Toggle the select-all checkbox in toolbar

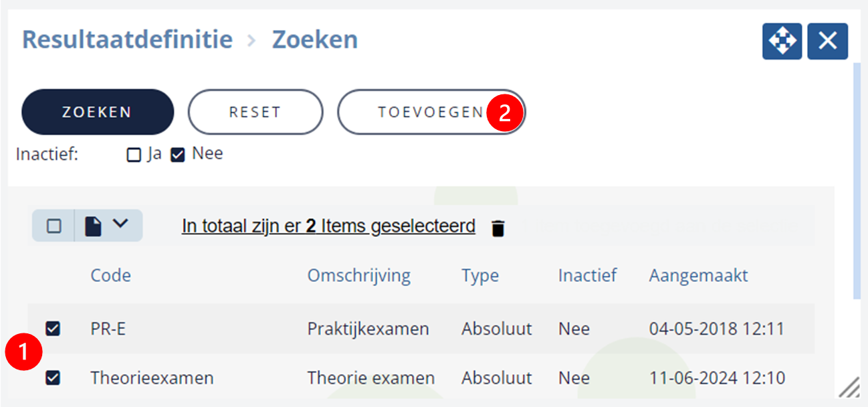[x=54, y=226]
